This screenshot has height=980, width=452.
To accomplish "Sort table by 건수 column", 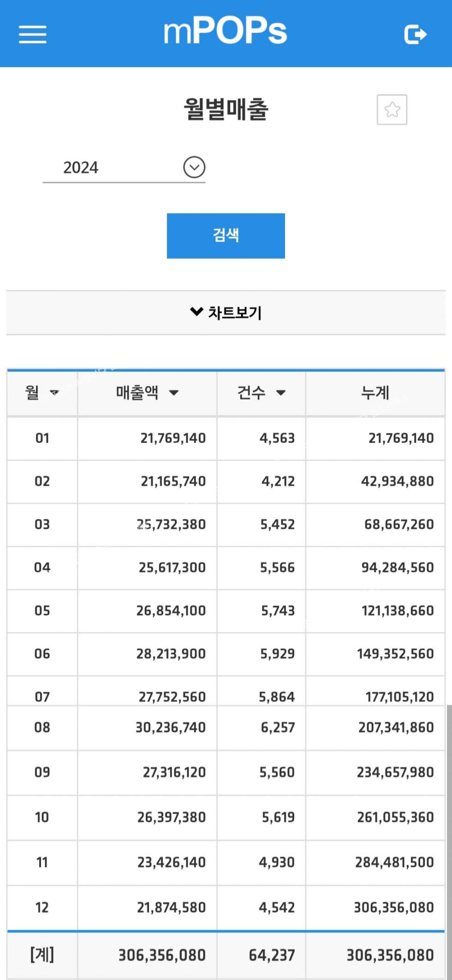I will 261,393.
